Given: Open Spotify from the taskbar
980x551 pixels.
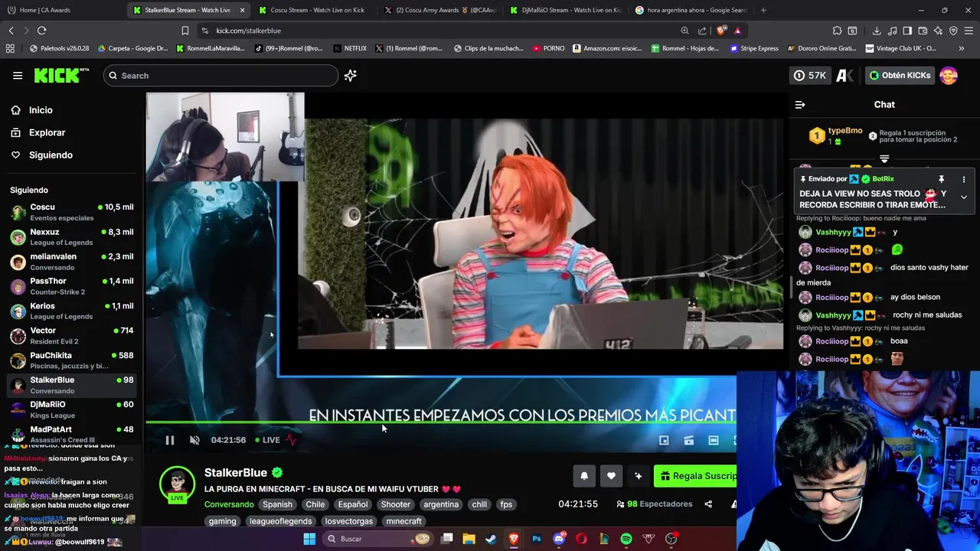Looking at the screenshot, I should point(626,539).
